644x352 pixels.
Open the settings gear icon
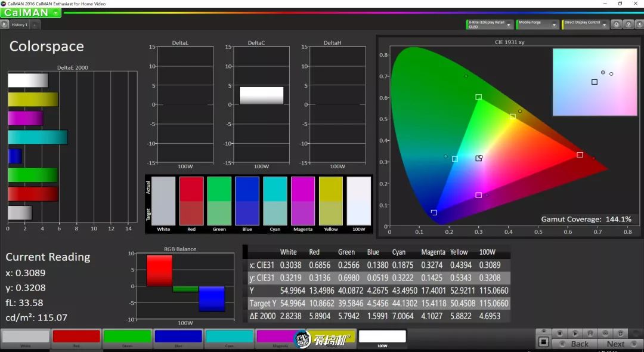616,24
